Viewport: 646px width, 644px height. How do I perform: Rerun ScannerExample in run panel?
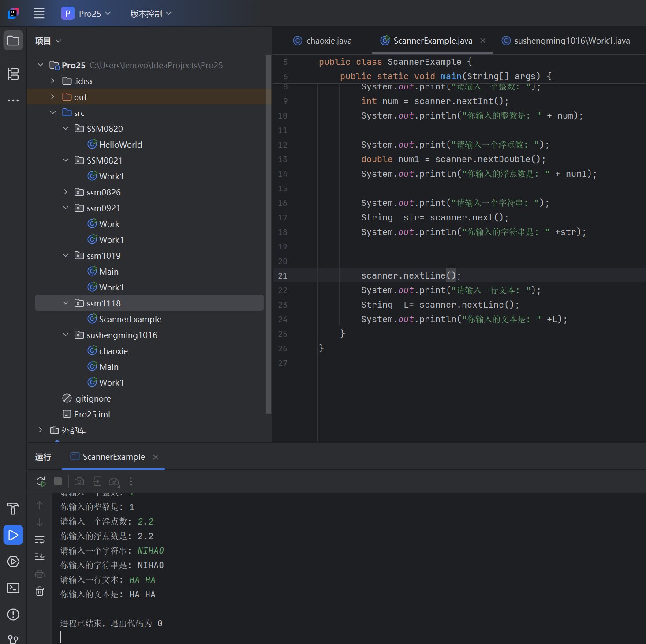41,481
